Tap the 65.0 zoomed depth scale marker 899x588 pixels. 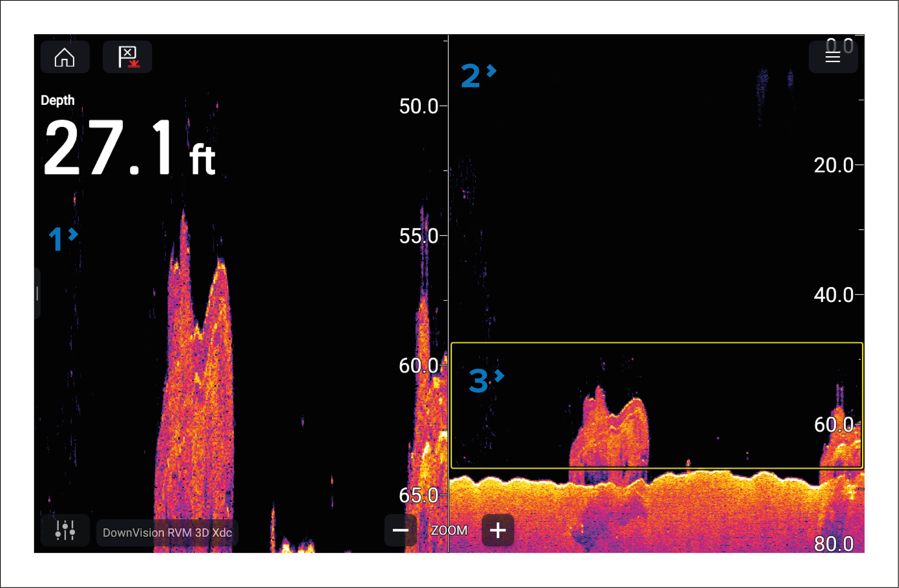(419, 495)
